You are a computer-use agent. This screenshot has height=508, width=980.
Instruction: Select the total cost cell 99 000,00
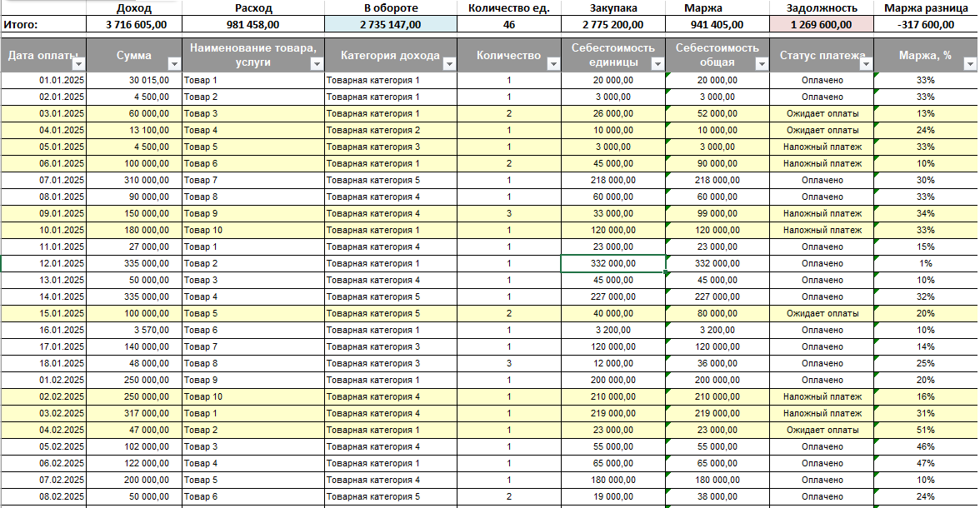point(717,214)
